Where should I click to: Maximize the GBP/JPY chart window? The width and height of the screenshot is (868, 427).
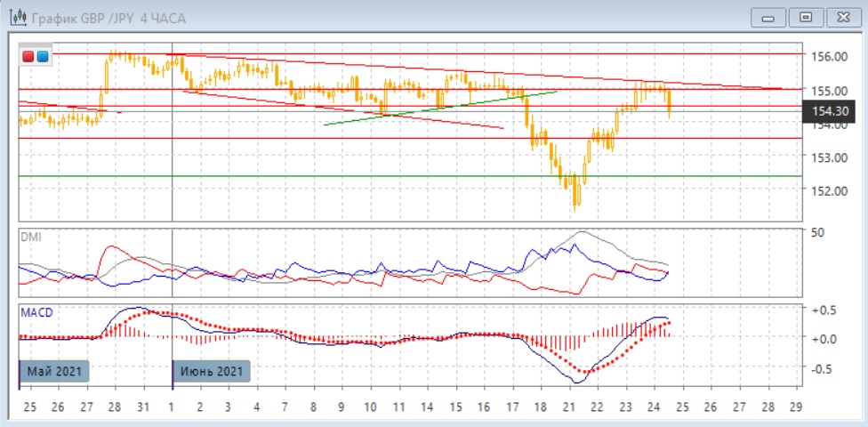806,17
